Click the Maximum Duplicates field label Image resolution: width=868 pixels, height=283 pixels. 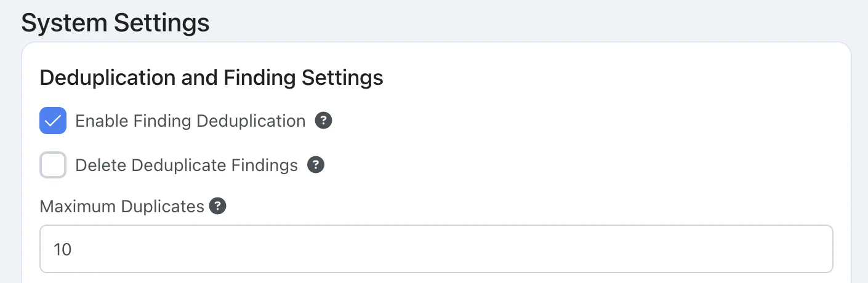[122, 207]
